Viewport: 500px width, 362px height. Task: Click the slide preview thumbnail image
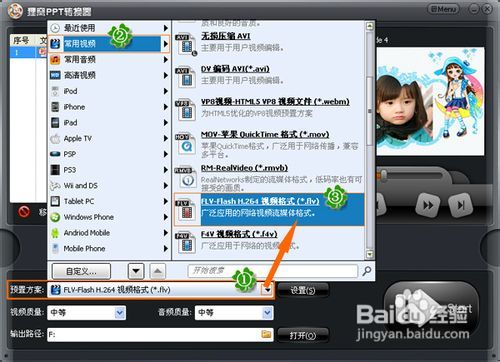(x=430, y=101)
